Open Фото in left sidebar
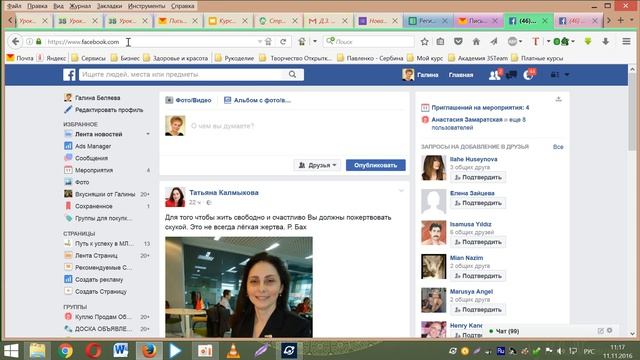 click(x=82, y=182)
